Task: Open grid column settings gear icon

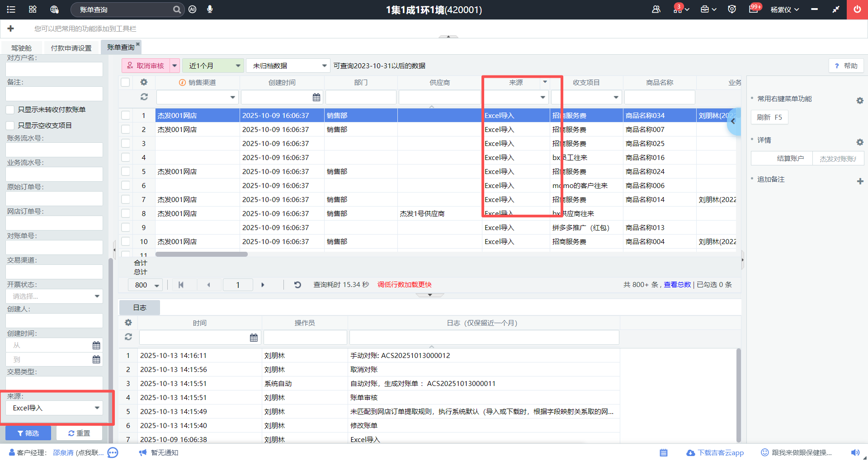Action: [x=144, y=82]
